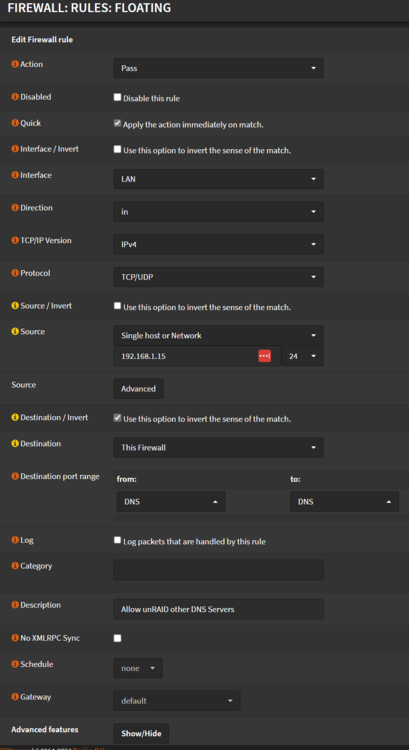Viewport: 409px width, 750px height.
Task: Click the info icon beside Action
Action: click(15, 64)
